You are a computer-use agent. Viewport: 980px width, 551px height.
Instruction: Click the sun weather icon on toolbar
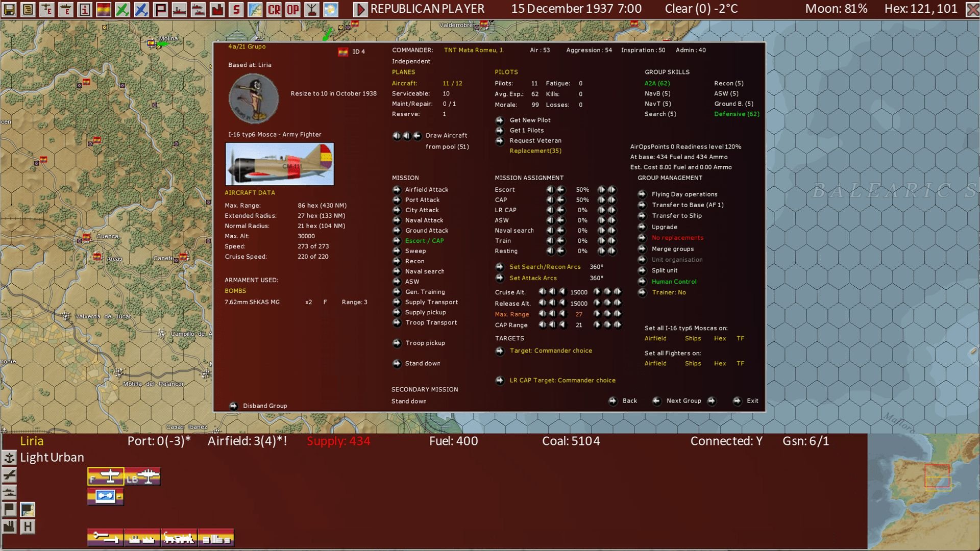331,9
